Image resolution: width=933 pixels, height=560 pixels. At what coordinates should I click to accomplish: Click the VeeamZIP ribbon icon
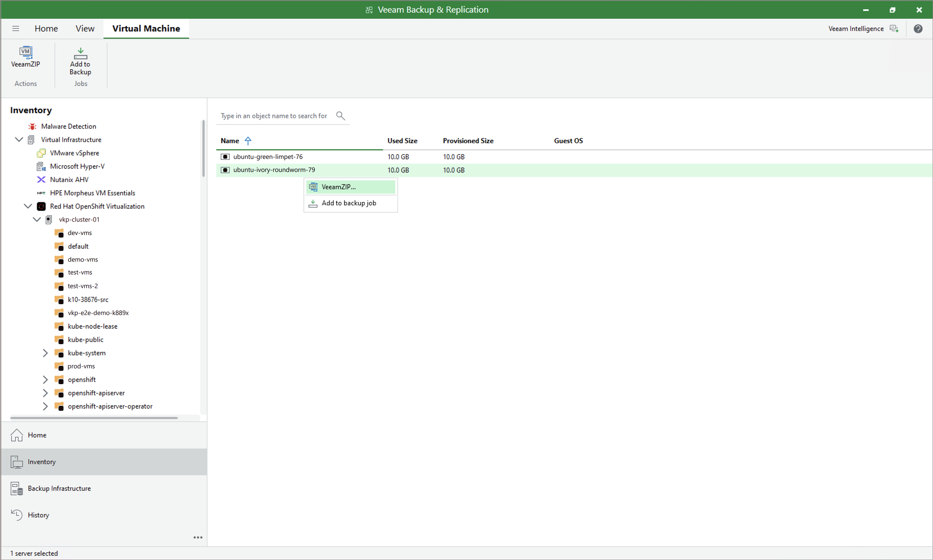(26, 52)
